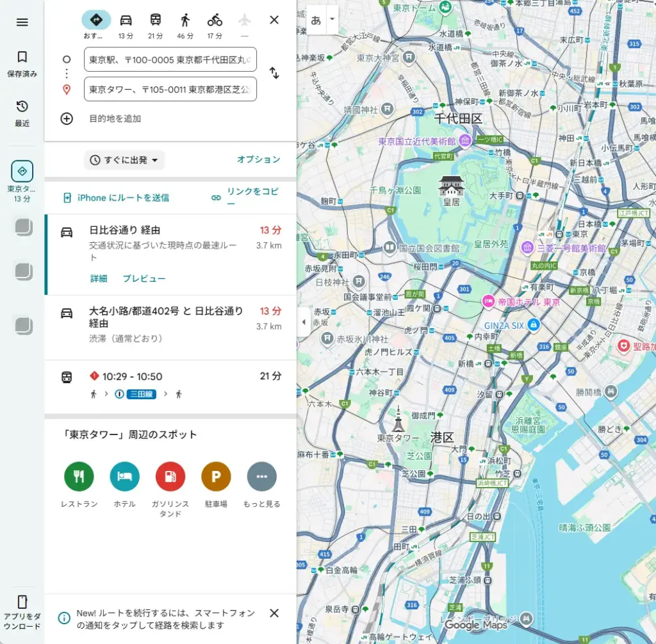
Task: Switch to public transit directions
Action: pos(155,21)
